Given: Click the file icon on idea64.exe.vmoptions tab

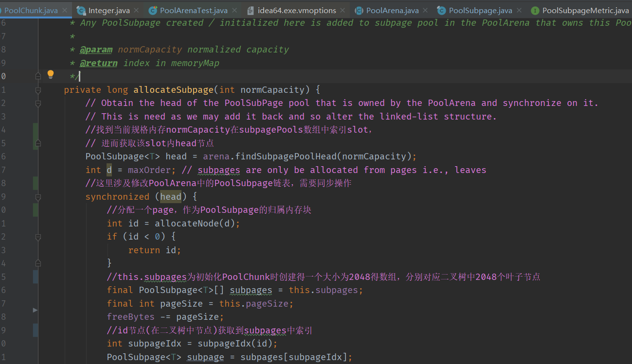Looking at the screenshot, I should pyautogui.click(x=251, y=10).
